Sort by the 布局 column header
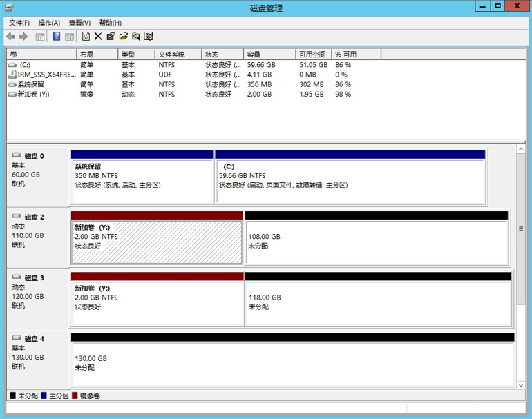Screen dimensions: 532x419 [97, 55]
